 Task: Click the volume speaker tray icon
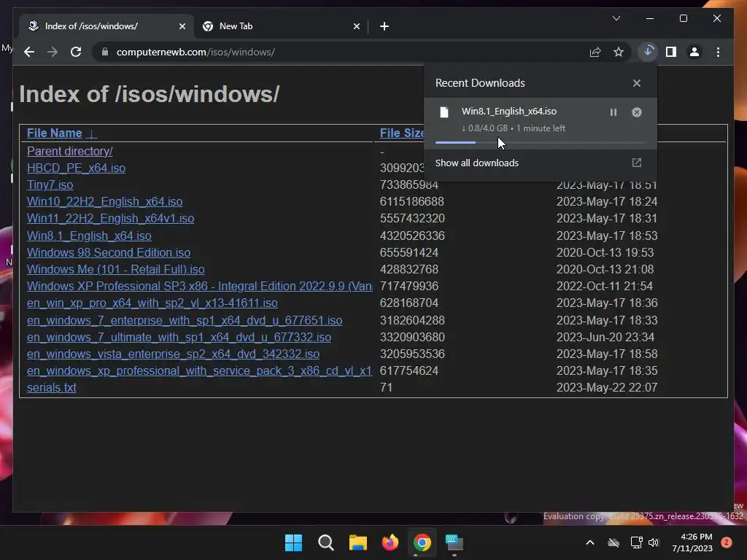[x=654, y=542]
